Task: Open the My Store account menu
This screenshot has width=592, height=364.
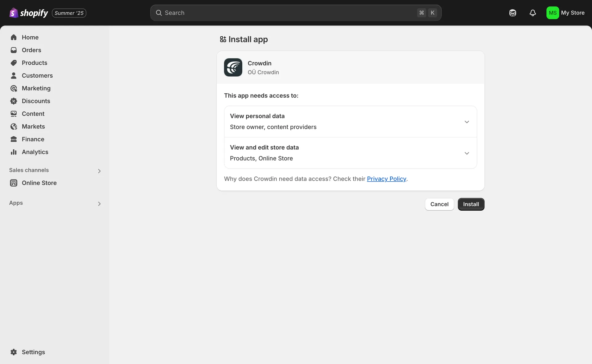Action: click(565, 13)
